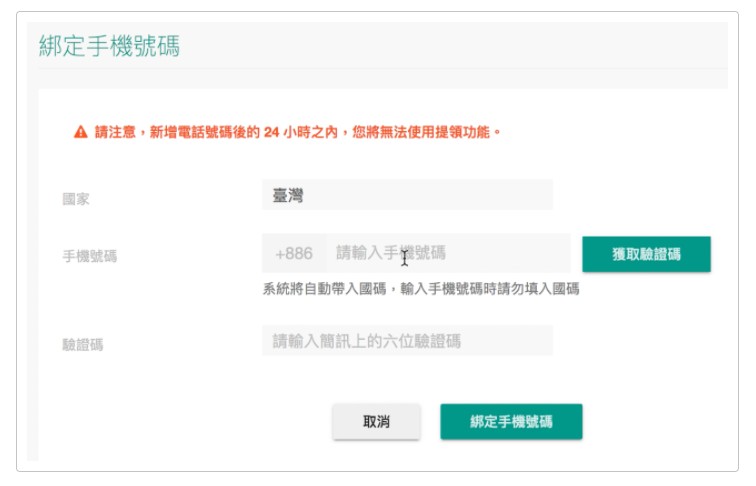Click the orange warning triangle icon
The height and width of the screenshot is (486, 756).
click(81, 132)
